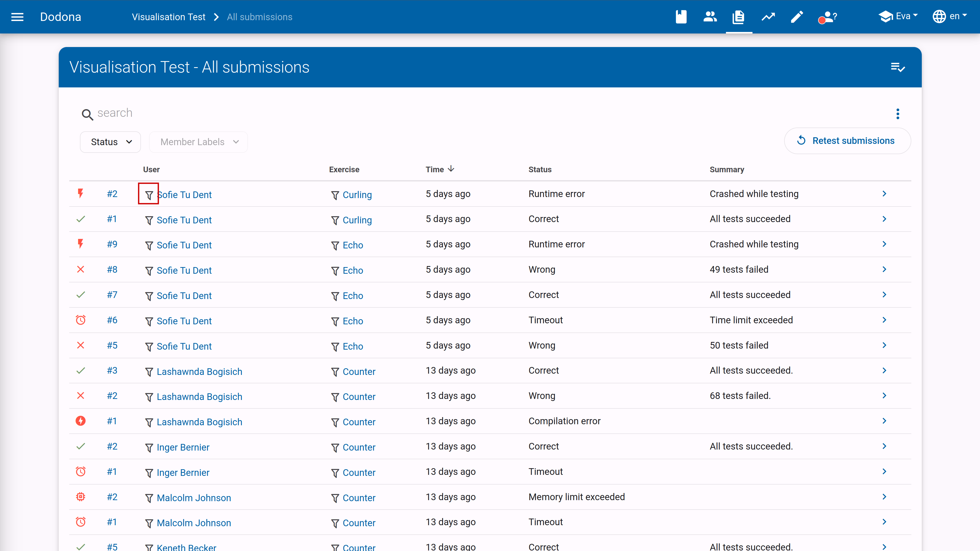Open the course book icon in navbar
Image resolution: width=980 pixels, height=551 pixels.
pos(681,17)
